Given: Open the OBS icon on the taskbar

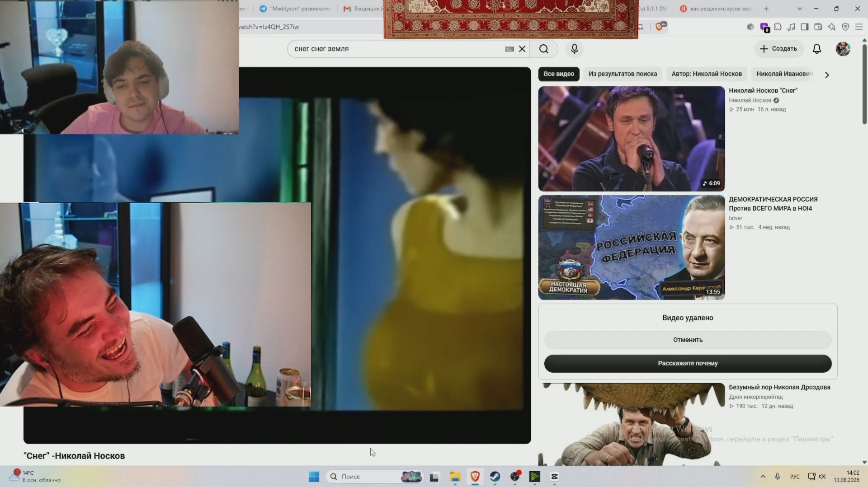Looking at the screenshot, I should coord(515,477).
